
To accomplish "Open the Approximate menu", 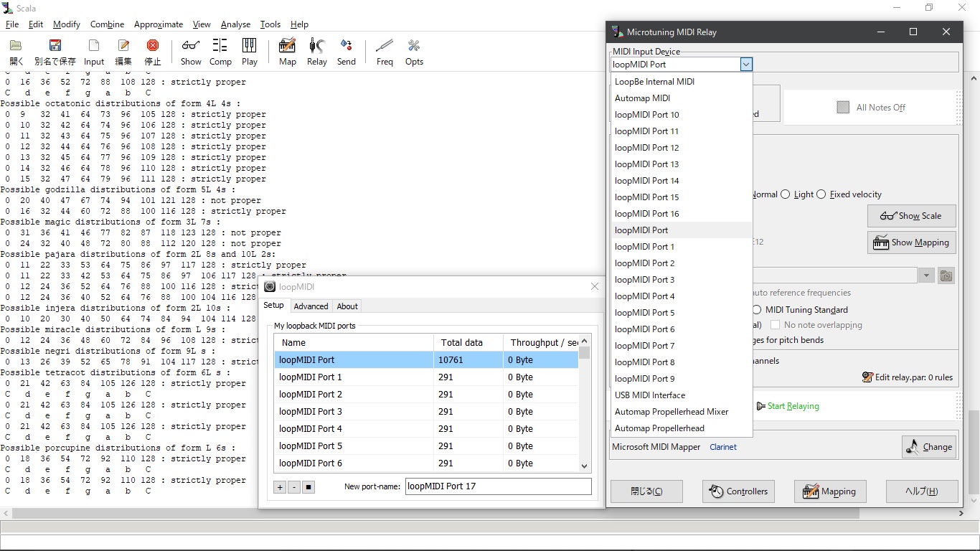I will (159, 24).
